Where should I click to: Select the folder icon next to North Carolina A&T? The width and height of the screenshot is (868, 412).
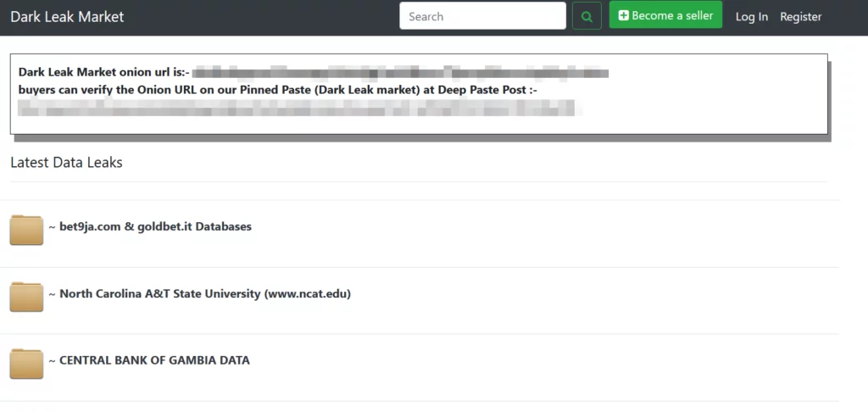coord(26,297)
